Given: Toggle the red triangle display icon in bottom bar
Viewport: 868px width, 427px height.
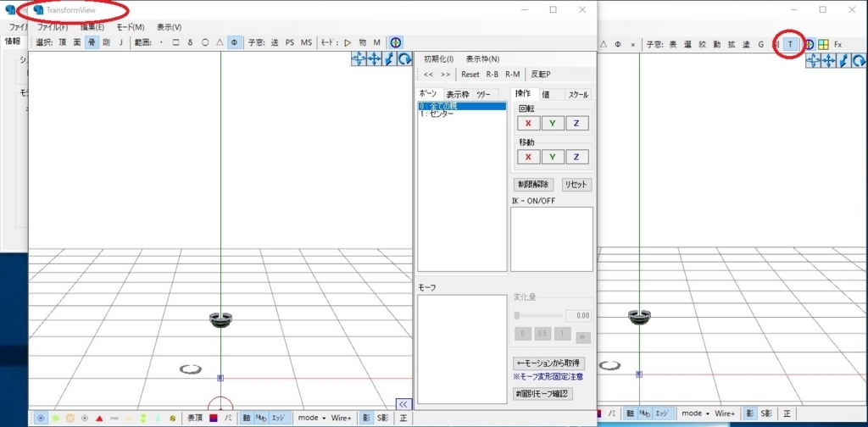Looking at the screenshot, I should point(99,419).
